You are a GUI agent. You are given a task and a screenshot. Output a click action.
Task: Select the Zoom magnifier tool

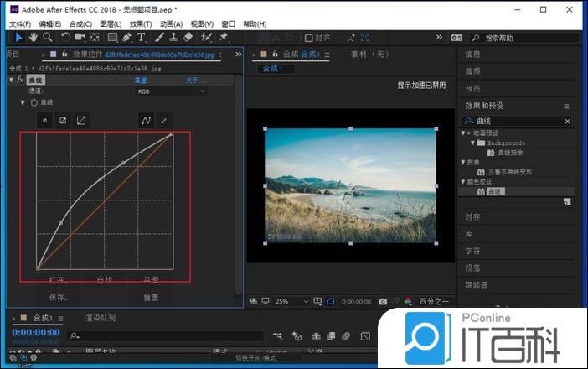pos(47,38)
